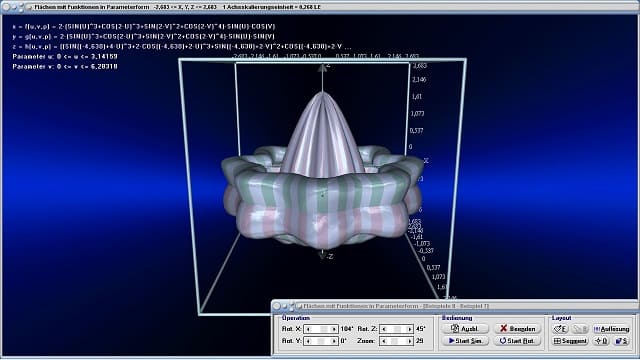Click the 104° Rot. X value

pyautogui.click(x=347, y=329)
